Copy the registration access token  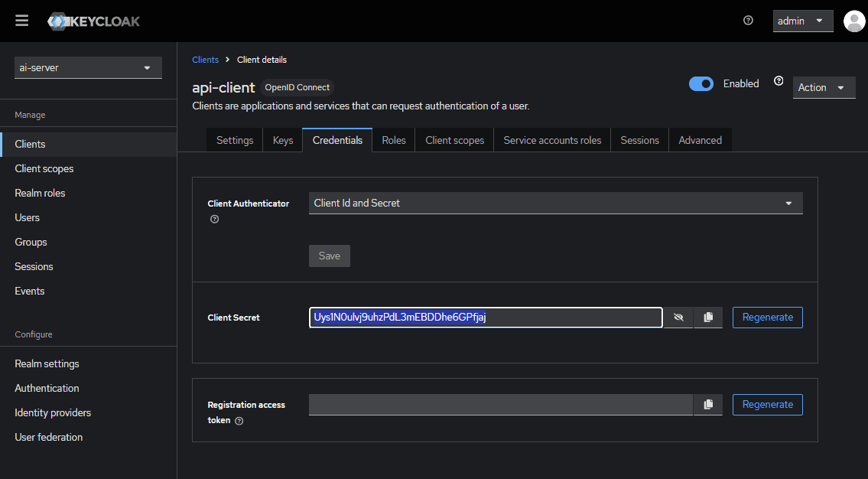click(x=708, y=405)
